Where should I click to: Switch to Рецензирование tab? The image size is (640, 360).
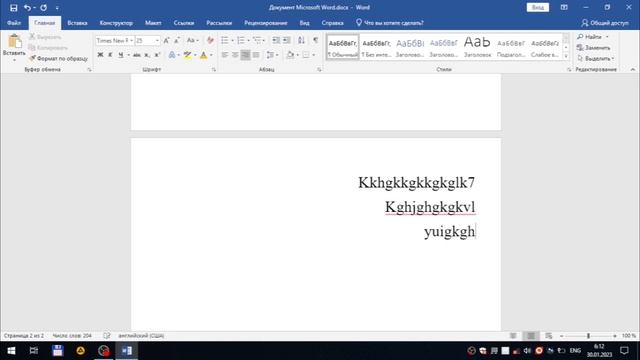tap(266, 23)
